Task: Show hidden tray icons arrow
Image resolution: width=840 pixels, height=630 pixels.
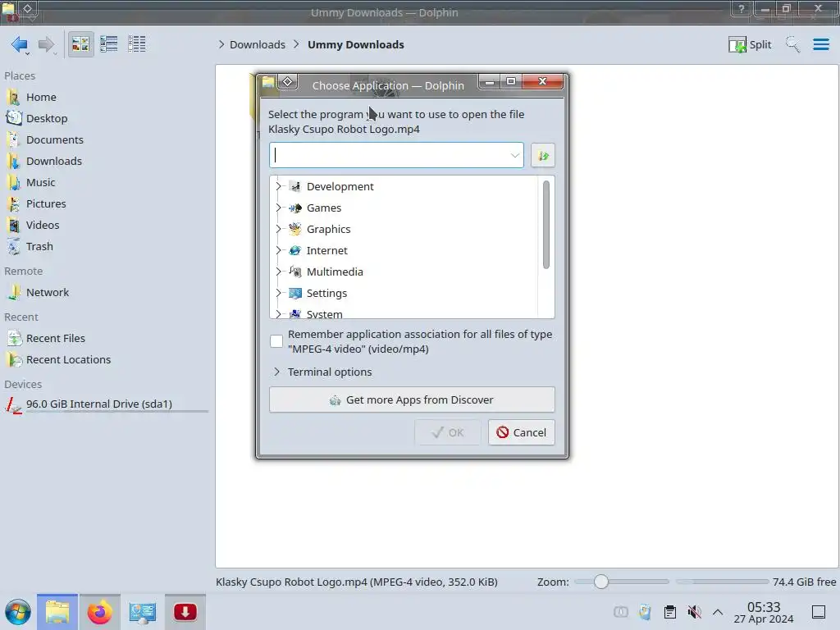Action: (718, 612)
